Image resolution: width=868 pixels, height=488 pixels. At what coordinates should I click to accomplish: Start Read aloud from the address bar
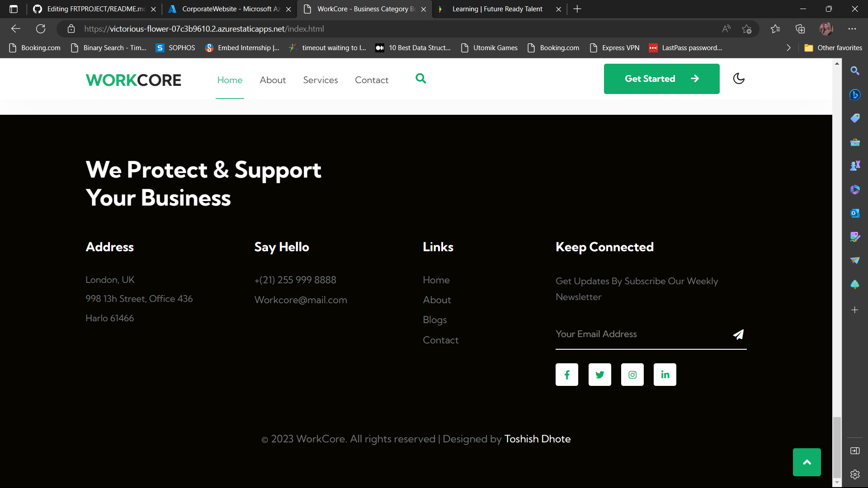point(726,28)
